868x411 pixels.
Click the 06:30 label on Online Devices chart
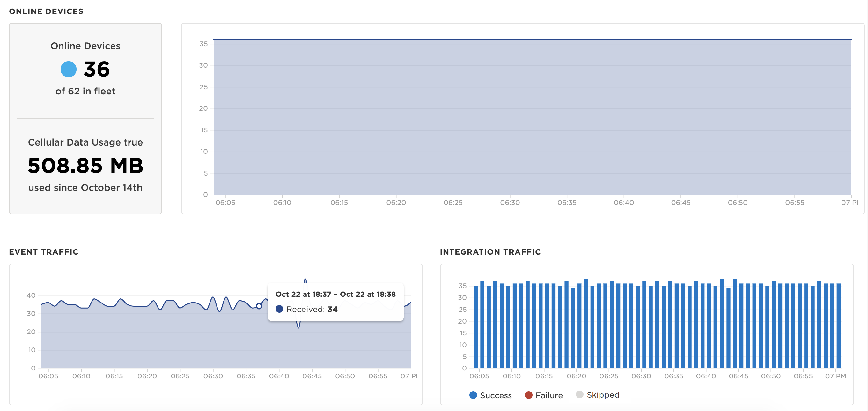(x=510, y=203)
